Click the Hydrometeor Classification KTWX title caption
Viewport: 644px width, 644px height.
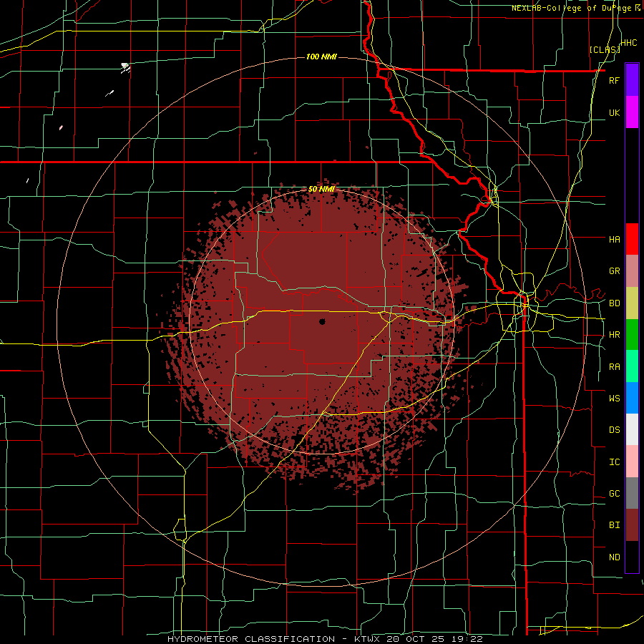tap(325, 639)
